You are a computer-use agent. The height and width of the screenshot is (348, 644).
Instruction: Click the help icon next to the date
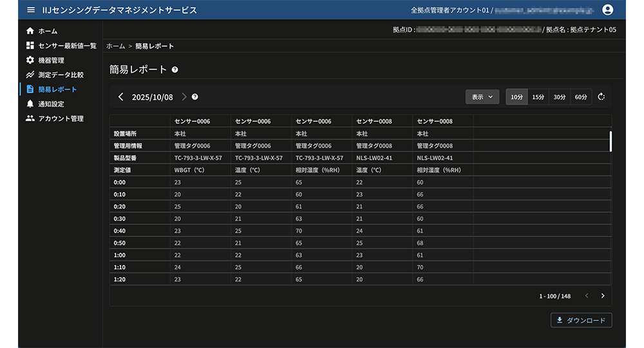[x=195, y=97]
